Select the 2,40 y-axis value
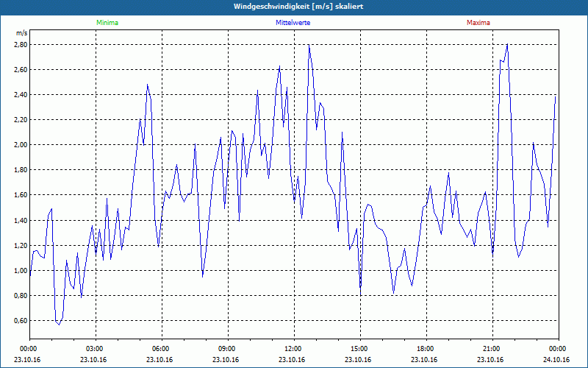 coord(21,95)
